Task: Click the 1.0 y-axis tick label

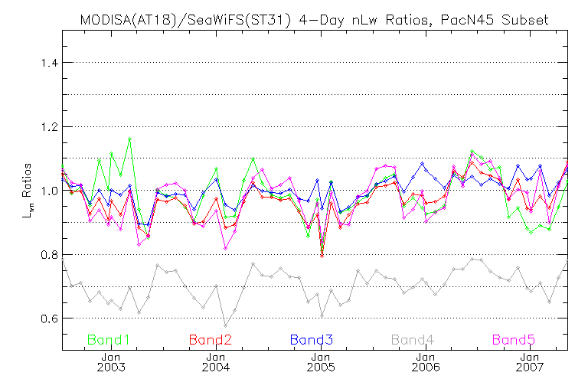Action: coord(50,191)
